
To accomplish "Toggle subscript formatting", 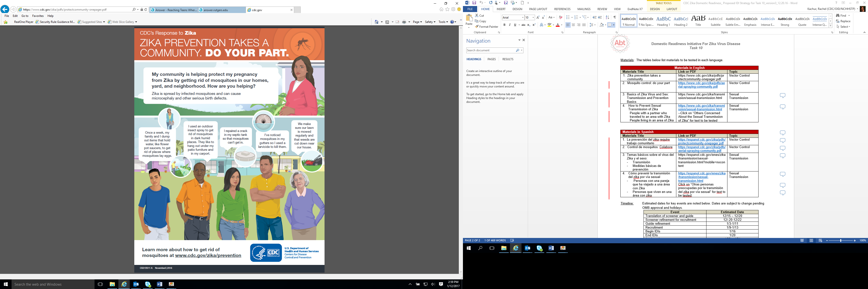I will [x=529, y=25].
